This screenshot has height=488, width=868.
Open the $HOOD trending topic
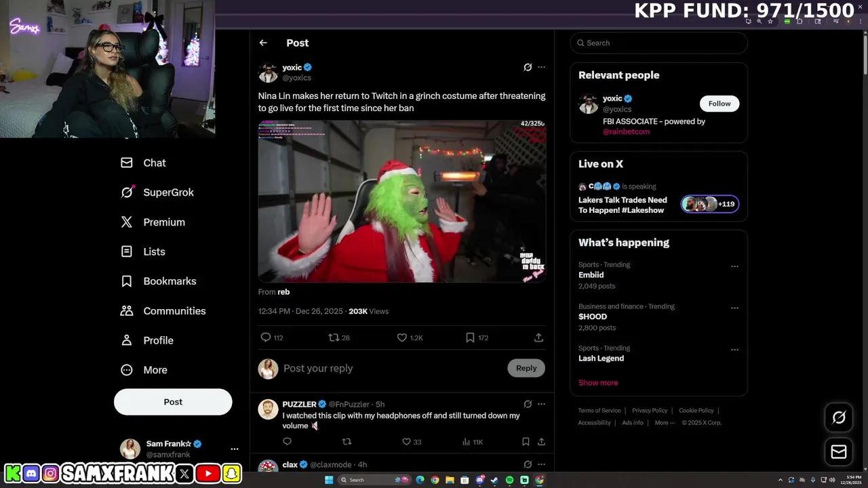tap(593, 317)
